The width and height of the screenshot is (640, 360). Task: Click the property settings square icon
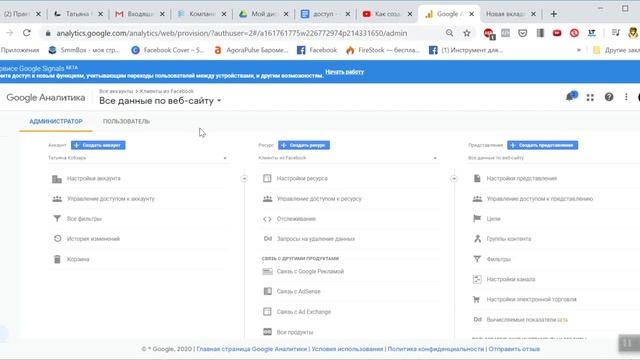pos(267,178)
